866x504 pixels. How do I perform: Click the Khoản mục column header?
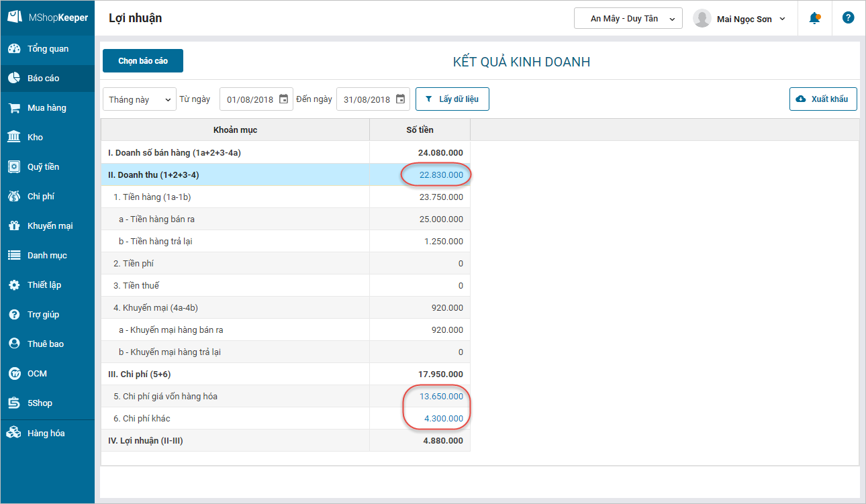pyautogui.click(x=236, y=130)
